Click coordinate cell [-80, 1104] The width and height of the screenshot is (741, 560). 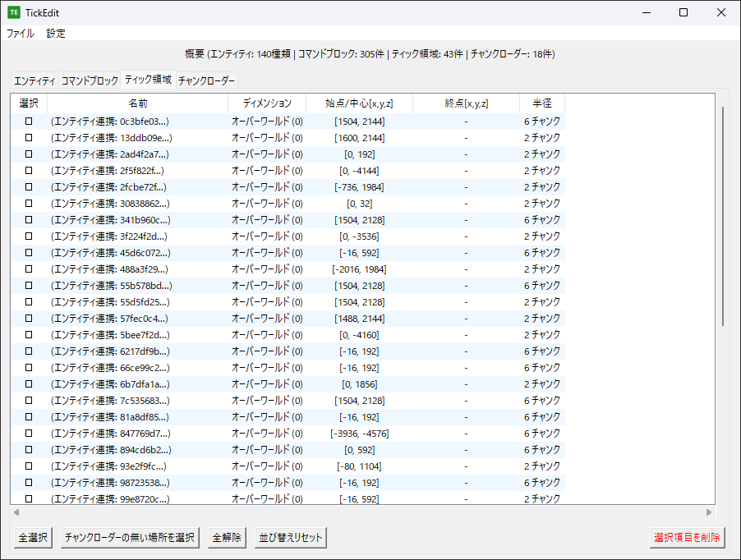pos(359,466)
